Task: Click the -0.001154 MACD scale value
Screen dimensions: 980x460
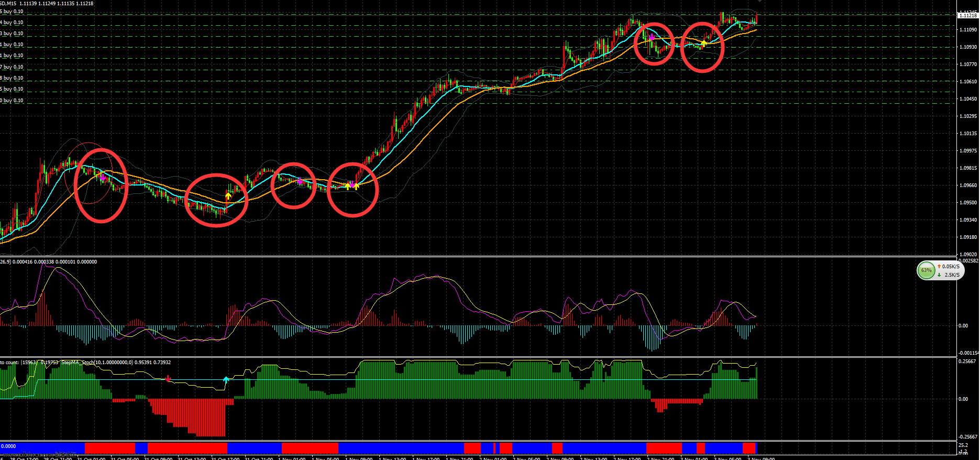Action: (968, 353)
